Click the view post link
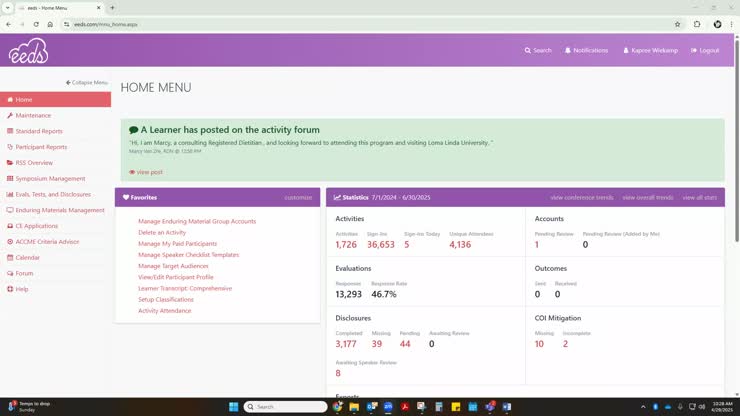Image resolution: width=740 pixels, height=416 pixels. [x=149, y=172]
